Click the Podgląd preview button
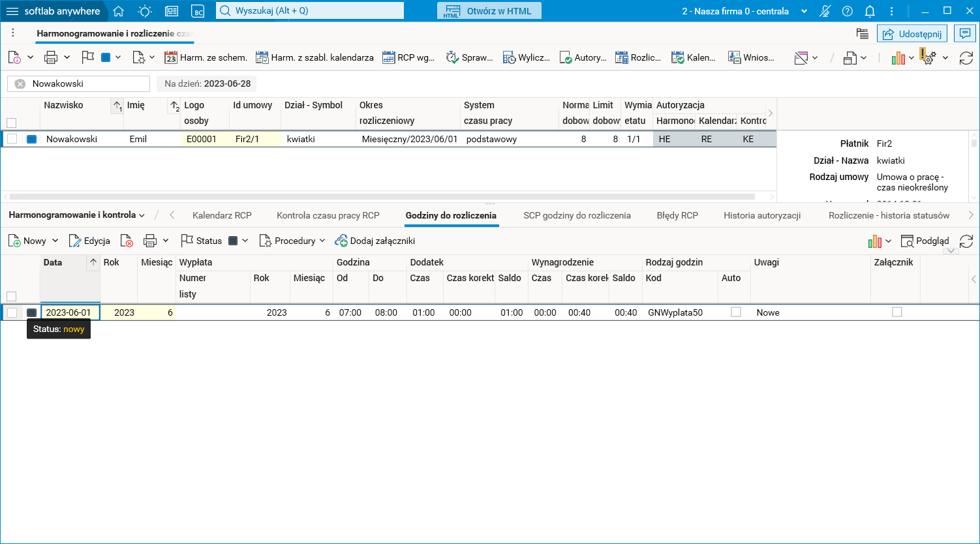 pos(925,241)
